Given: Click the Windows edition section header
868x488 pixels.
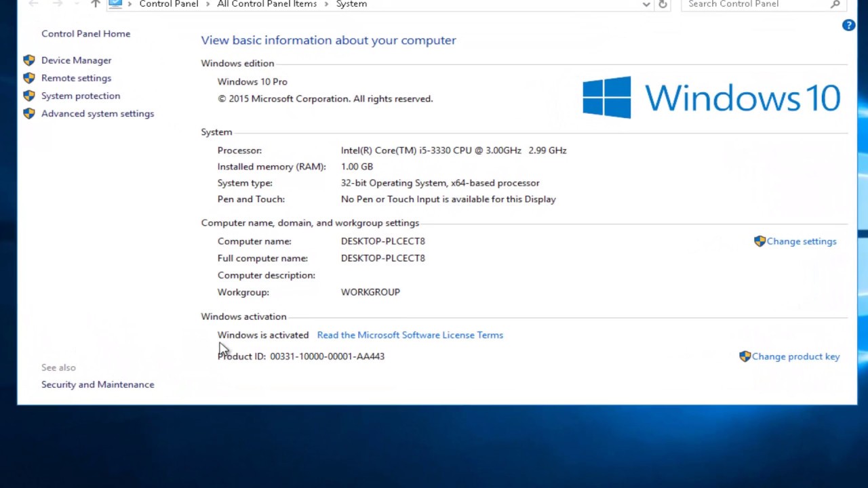Looking at the screenshot, I should [x=237, y=63].
